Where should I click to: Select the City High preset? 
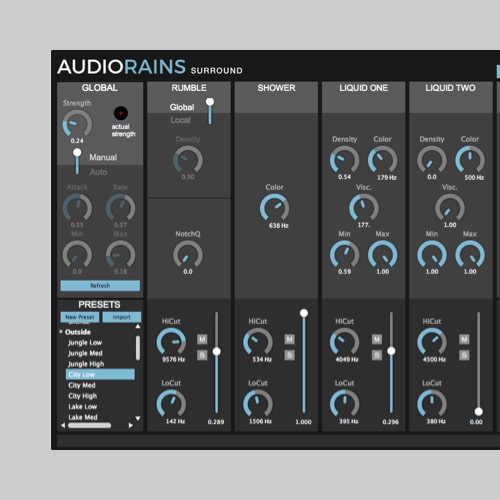pos(82,396)
